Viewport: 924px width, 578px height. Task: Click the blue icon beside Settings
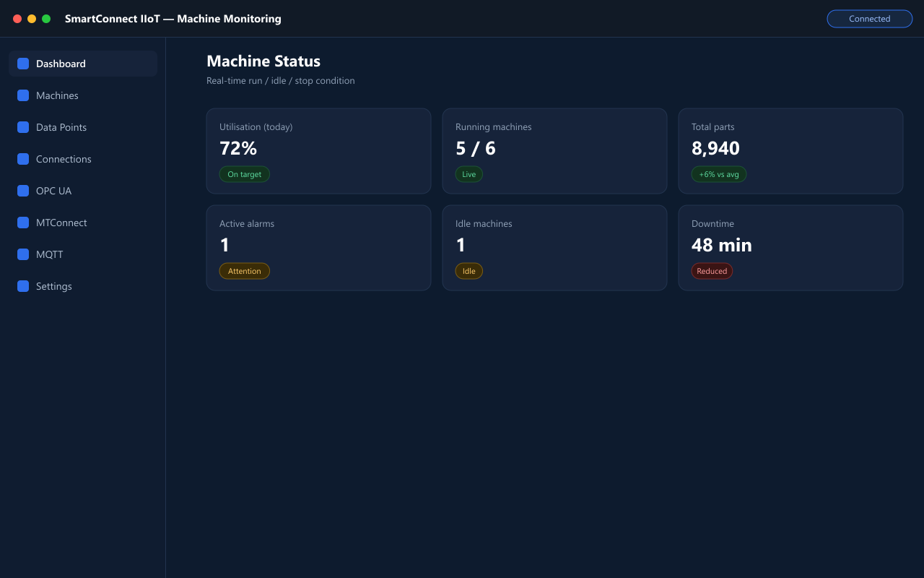23,286
